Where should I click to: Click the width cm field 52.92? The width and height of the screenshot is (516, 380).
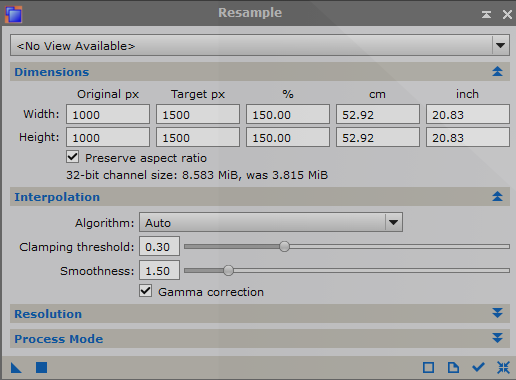(x=378, y=114)
